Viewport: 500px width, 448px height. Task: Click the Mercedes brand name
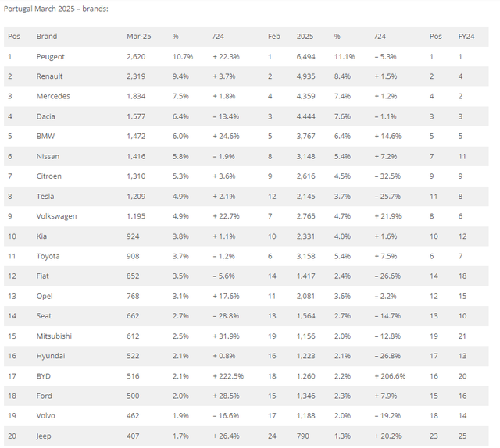click(x=52, y=97)
